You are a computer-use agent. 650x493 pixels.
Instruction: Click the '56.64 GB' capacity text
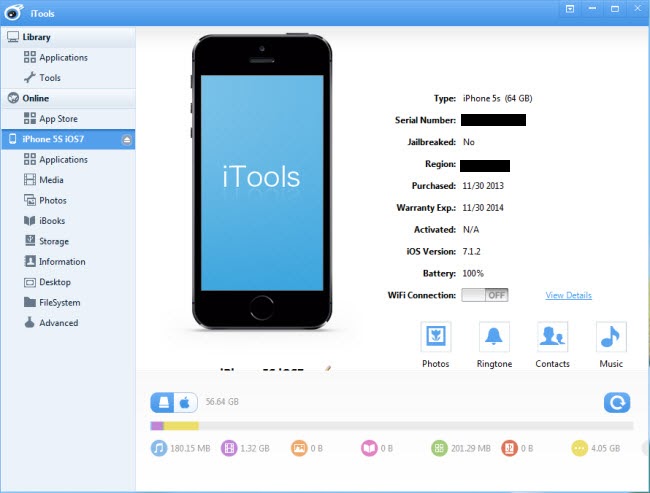pos(222,402)
